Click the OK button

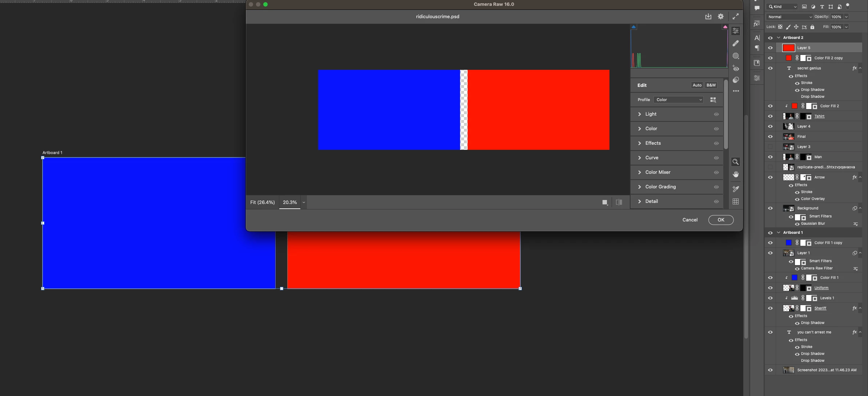click(721, 220)
